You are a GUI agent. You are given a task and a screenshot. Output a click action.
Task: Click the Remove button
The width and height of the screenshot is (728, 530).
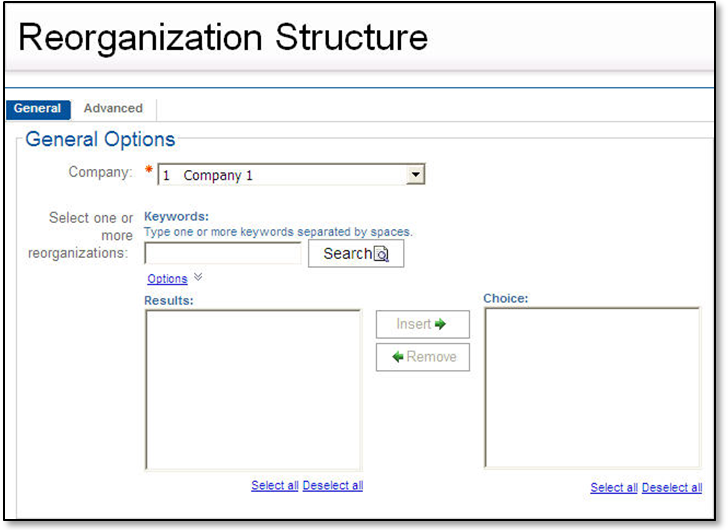pyautogui.click(x=422, y=357)
